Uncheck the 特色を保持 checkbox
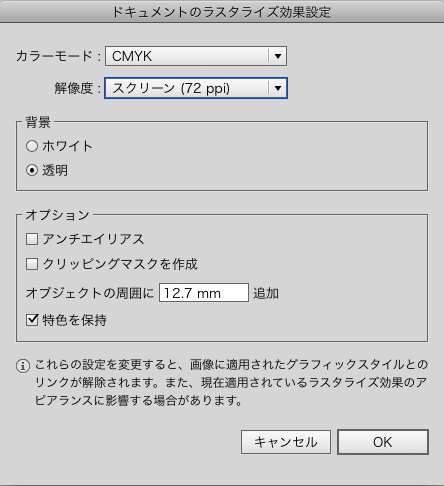The width and height of the screenshot is (444, 486). click(32, 320)
